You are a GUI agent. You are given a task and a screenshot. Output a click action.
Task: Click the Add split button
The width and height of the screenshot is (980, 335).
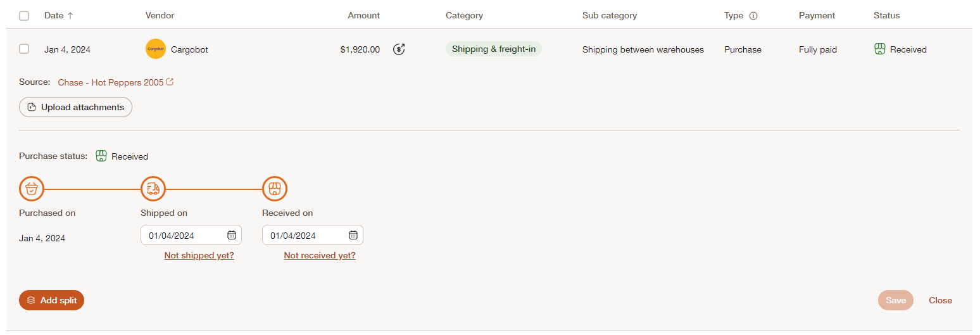coord(51,300)
